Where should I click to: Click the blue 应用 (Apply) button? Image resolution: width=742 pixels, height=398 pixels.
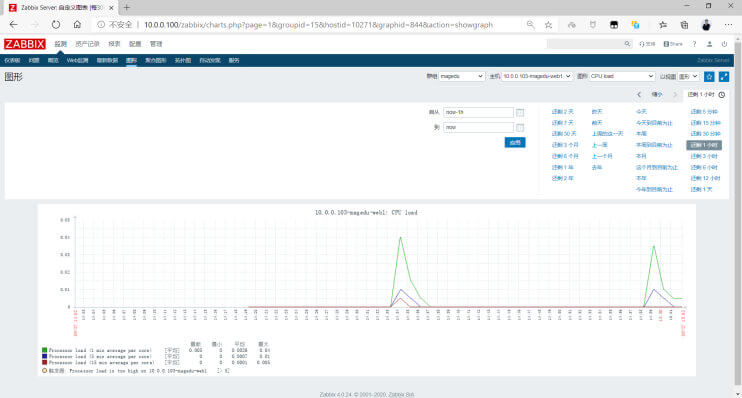(x=515, y=142)
